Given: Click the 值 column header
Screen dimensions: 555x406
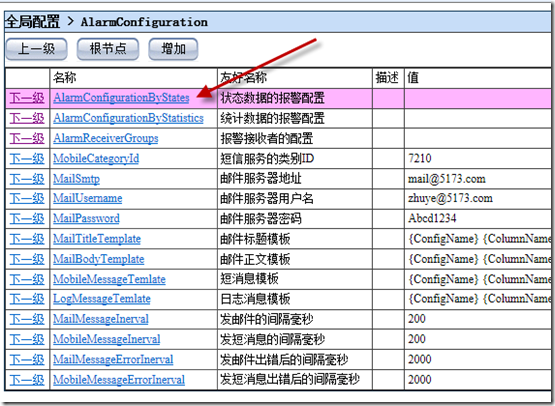Looking at the screenshot, I should click(x=478, y=78).
